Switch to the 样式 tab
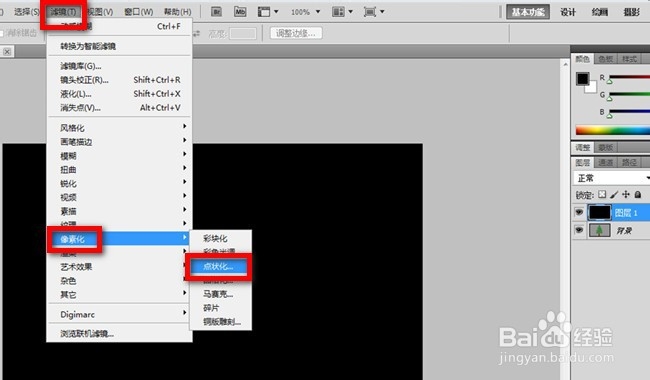 pyautogui.click(x=629, y=59)
